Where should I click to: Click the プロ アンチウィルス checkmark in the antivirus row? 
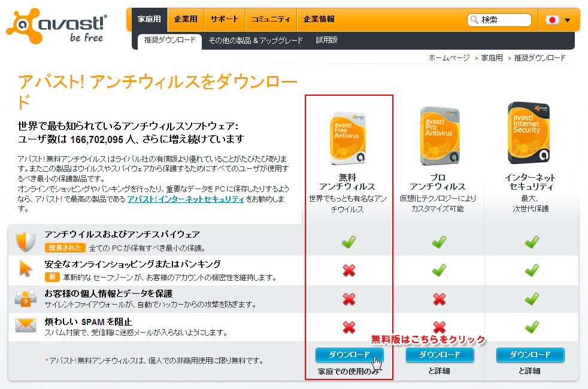[x=439, y=242]
